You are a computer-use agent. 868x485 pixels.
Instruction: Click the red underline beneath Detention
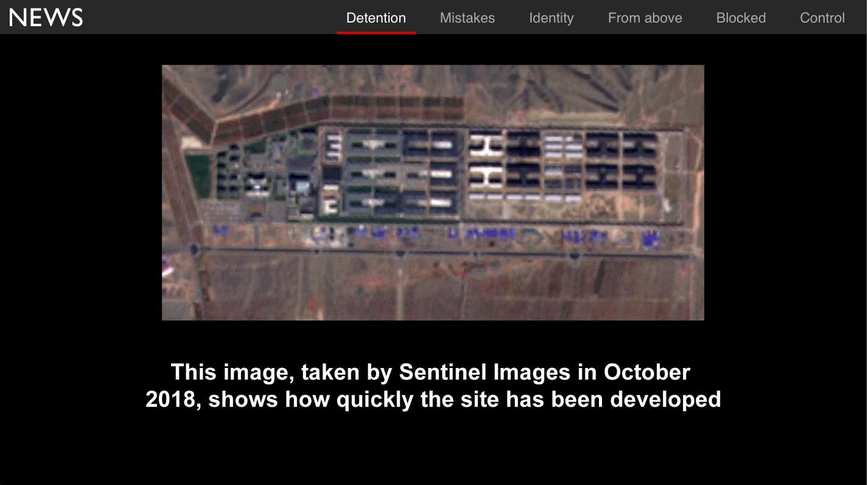click(376, 32)
